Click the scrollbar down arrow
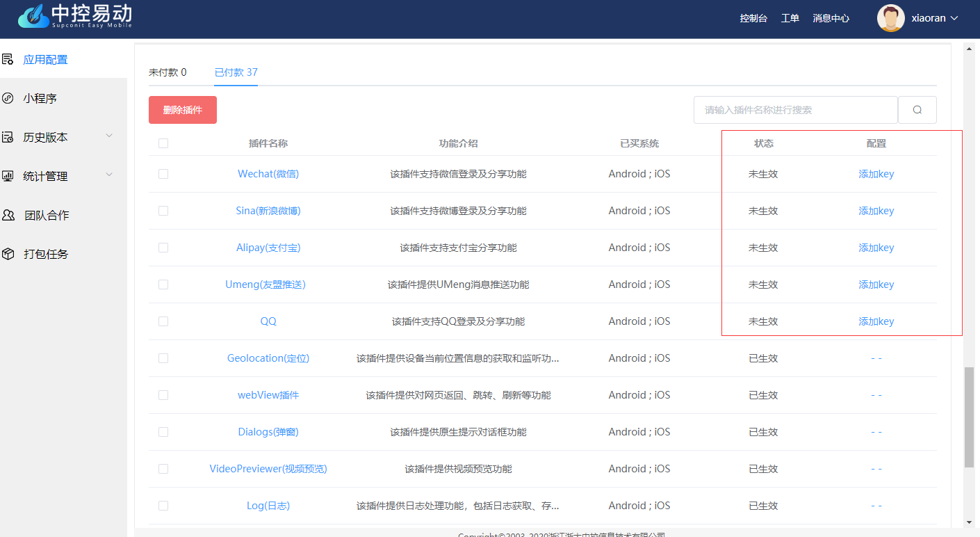 970,522
